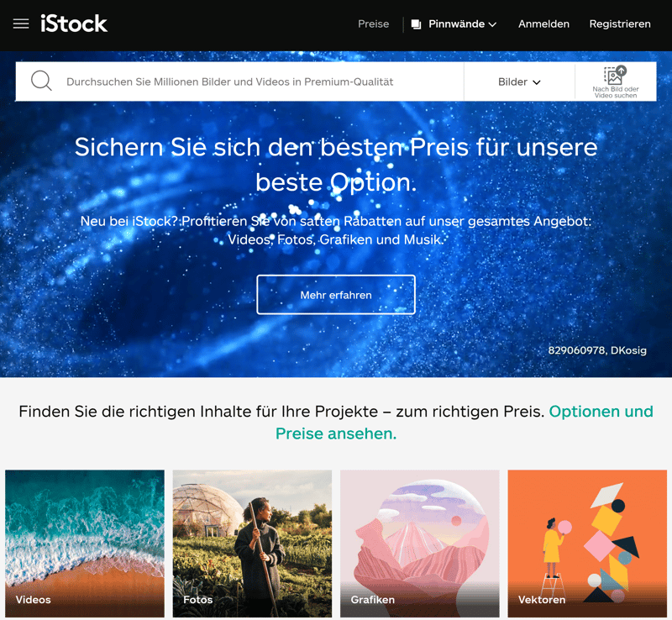The image size is (672, 620).
Task: Click the magnifying glass search icon
Action: [41, 81]
